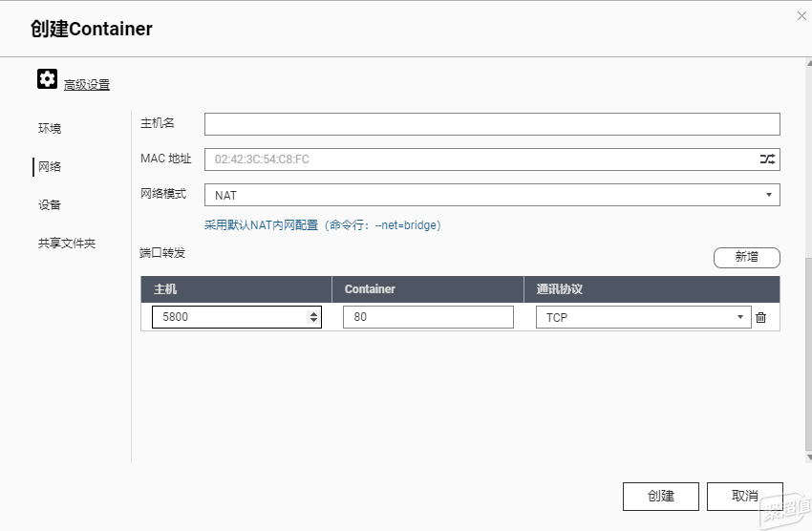Open the 网络模式 NAT dropdown
Screen dimensions: 812x531
(492, 195)
